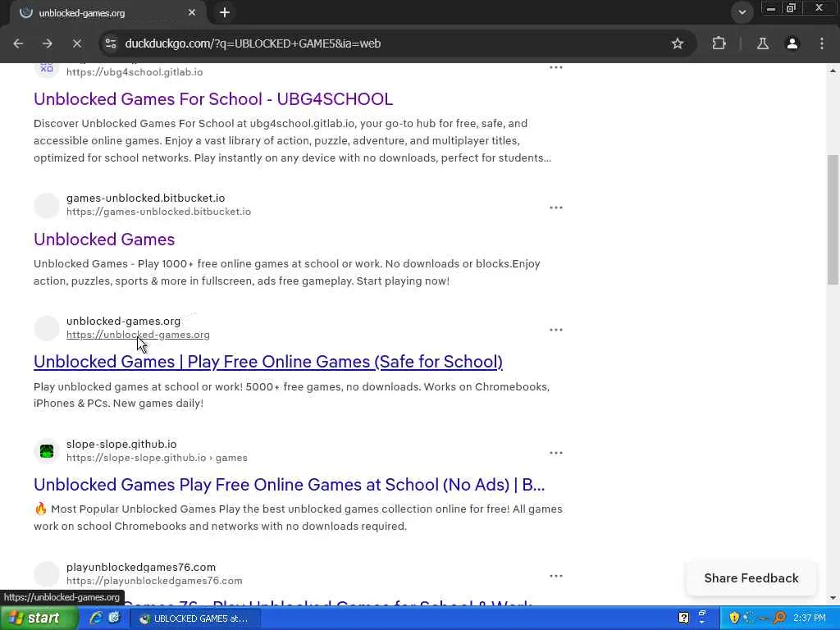
Task: Open more options for playunblockedgames76.com result
Action: 556,576
